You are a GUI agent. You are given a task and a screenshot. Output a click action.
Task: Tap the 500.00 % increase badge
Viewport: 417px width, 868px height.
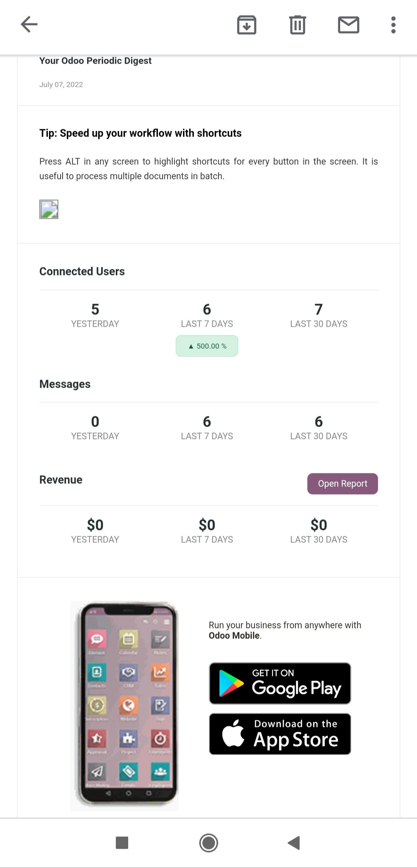pyautogui.click(x=207, y=346)
